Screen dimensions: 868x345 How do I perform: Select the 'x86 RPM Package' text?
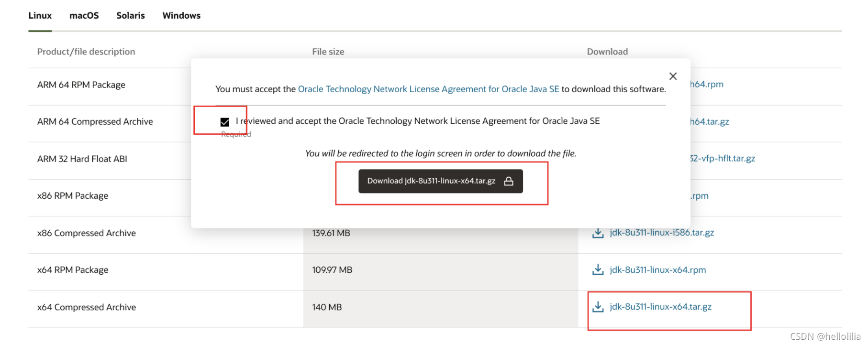tap(73, 195)
